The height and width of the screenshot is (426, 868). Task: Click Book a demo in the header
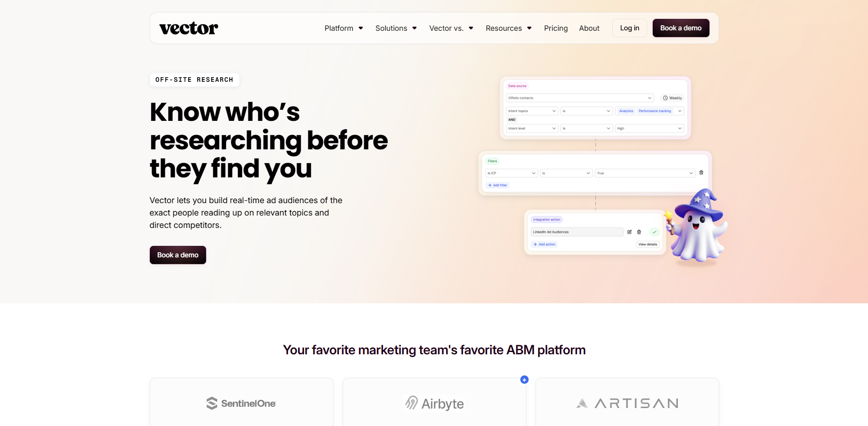681,28
